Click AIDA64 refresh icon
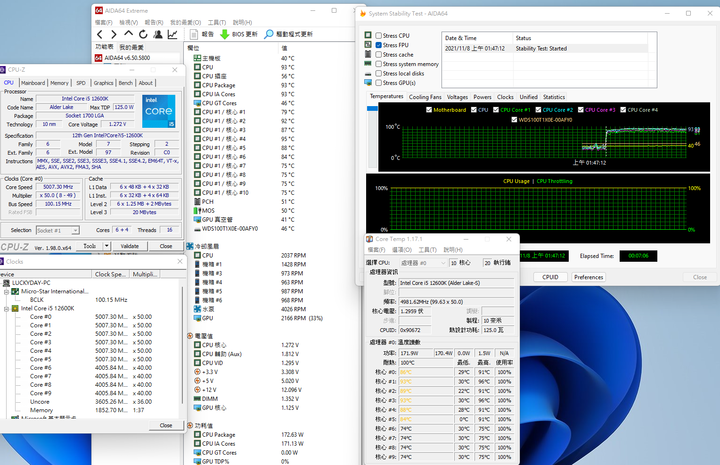Image resolution: width=720 pixels, height=465 pixels. (x=143, y=34)
